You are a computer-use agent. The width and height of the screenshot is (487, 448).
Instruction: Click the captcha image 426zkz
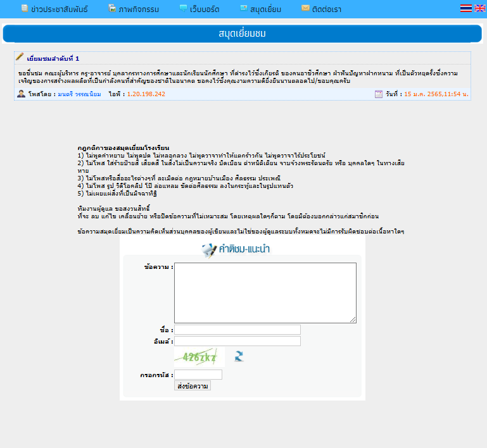click(199, 357)
